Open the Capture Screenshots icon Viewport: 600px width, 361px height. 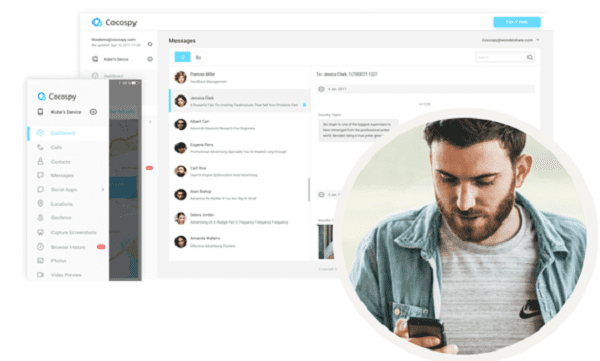coord(40,232)
